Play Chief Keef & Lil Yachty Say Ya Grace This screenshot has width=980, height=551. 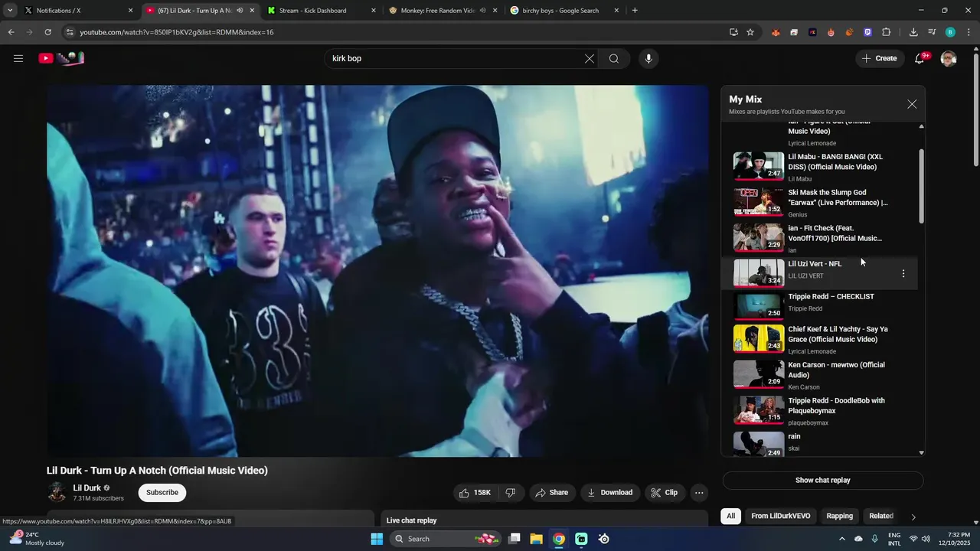819,339
